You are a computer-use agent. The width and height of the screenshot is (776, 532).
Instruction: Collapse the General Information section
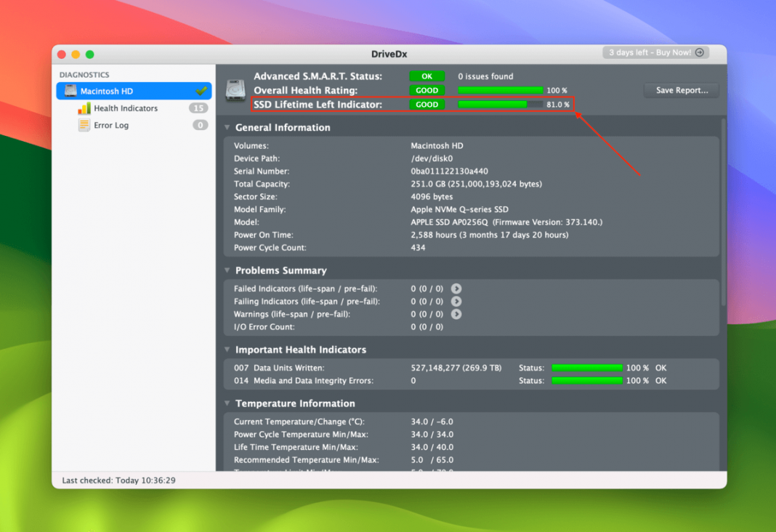click(228, 128)
